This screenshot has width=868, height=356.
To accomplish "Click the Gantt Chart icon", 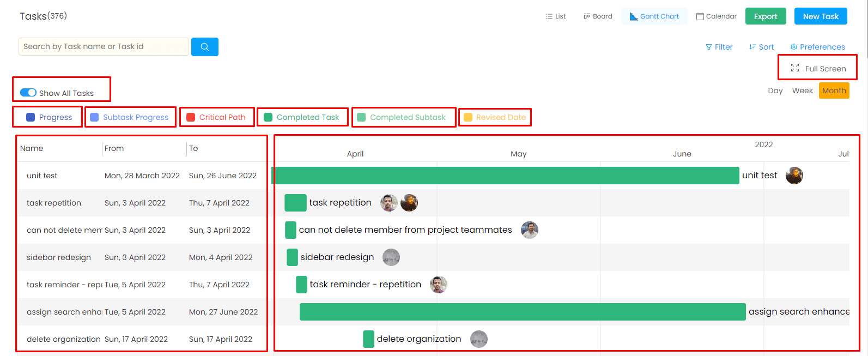I will click(x=634, y=16).
